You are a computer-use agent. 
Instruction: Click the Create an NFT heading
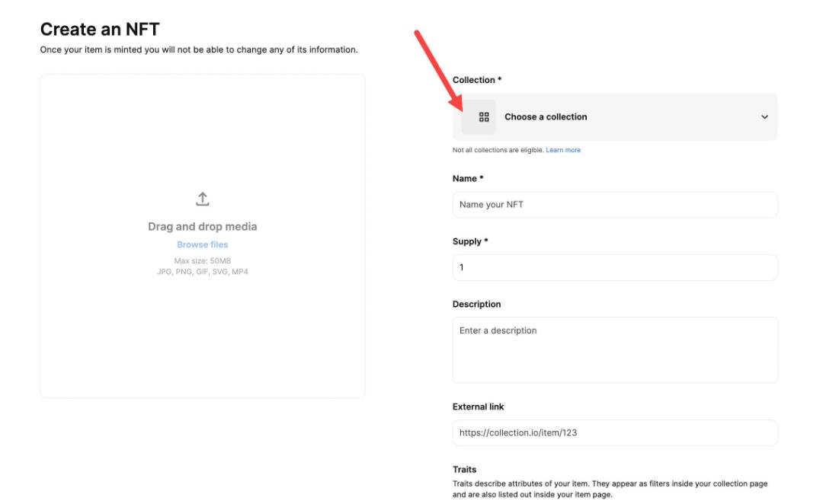(x=100, y=30)
